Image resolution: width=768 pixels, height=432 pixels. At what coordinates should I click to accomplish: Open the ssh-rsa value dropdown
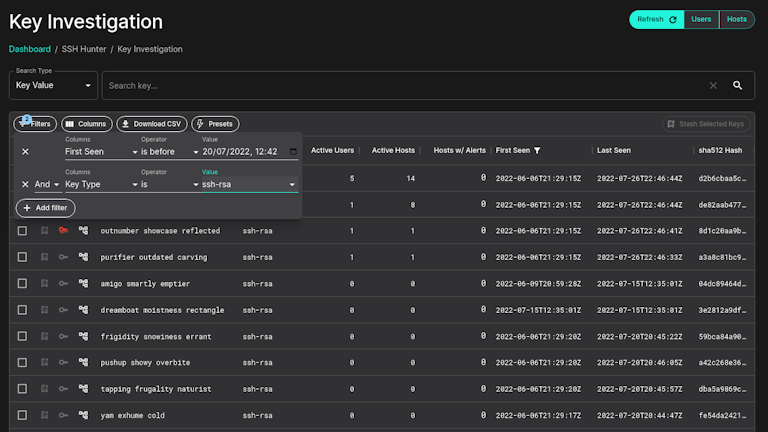[x=249, y=184]
